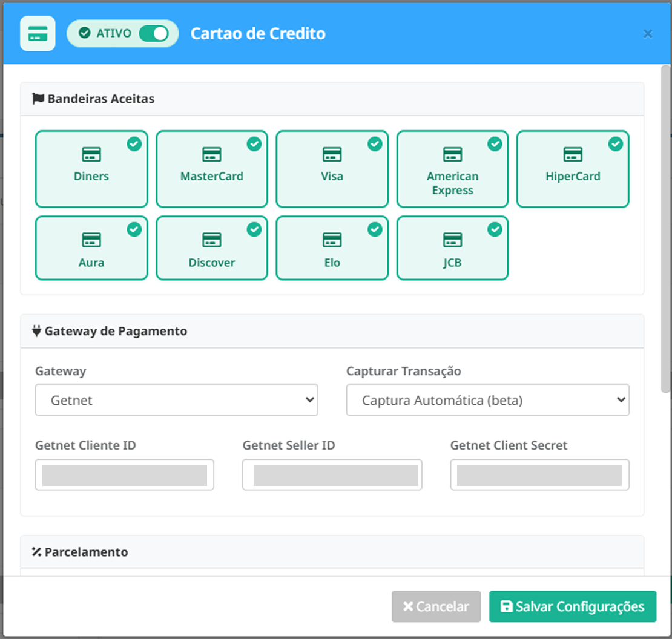Click the checkmark badge on Aura

134,229
